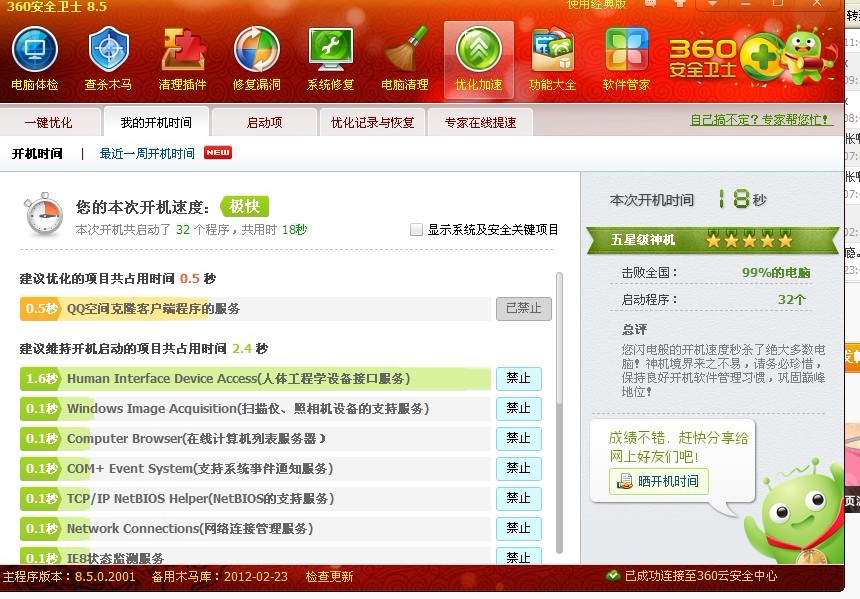Image resolution: width=860 pixels, height=599 pixels.
Task: Click 检查更新 to check for updates
Action: click(x=329, y=577)
